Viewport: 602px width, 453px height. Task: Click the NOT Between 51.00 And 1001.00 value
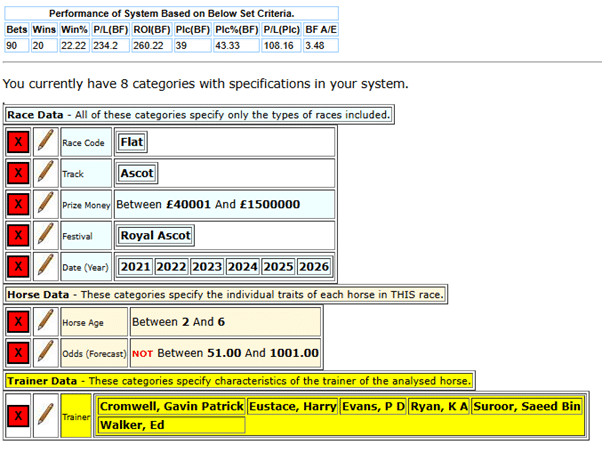click(x=225, y=353)
